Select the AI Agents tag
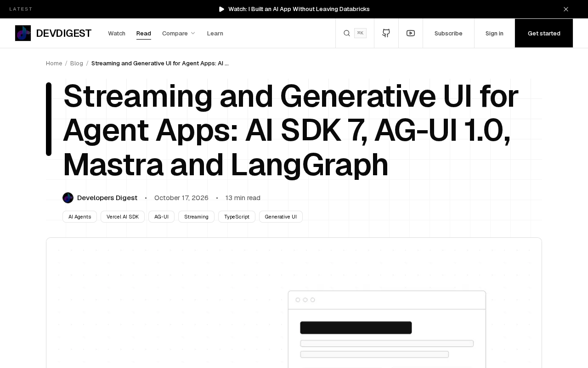 (80, 217)
